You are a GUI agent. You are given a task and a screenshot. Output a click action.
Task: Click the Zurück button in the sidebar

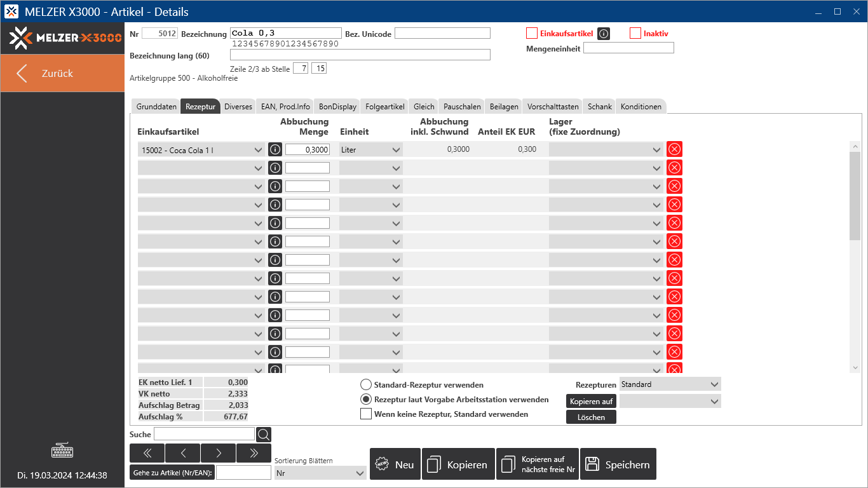click(x=62, y=73)
